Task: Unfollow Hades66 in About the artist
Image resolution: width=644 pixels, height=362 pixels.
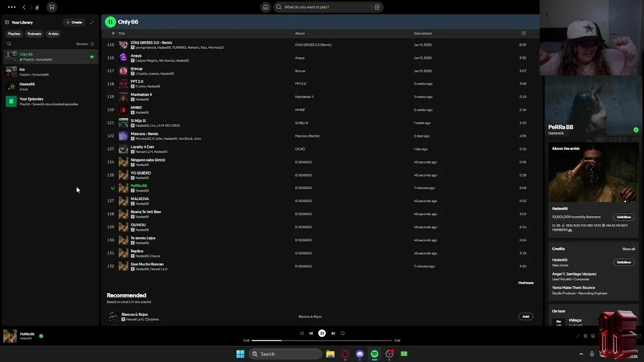Action: click(624, 217)
